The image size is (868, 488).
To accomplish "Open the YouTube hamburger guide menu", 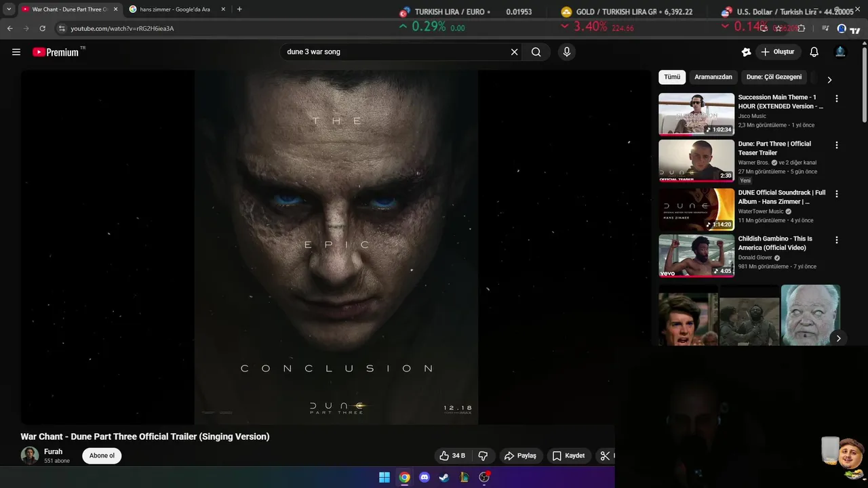I will pos(16,52).
